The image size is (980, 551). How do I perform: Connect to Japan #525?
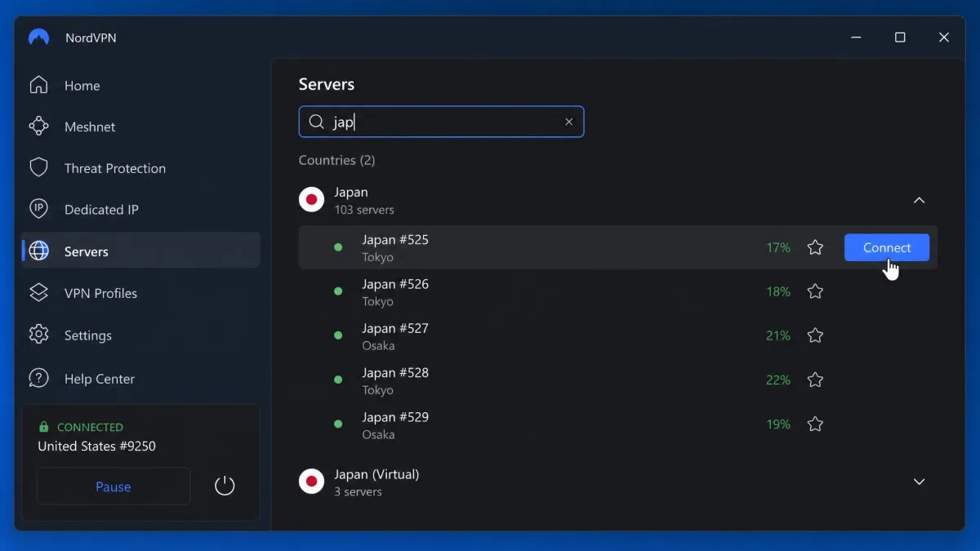pos(887,247)
